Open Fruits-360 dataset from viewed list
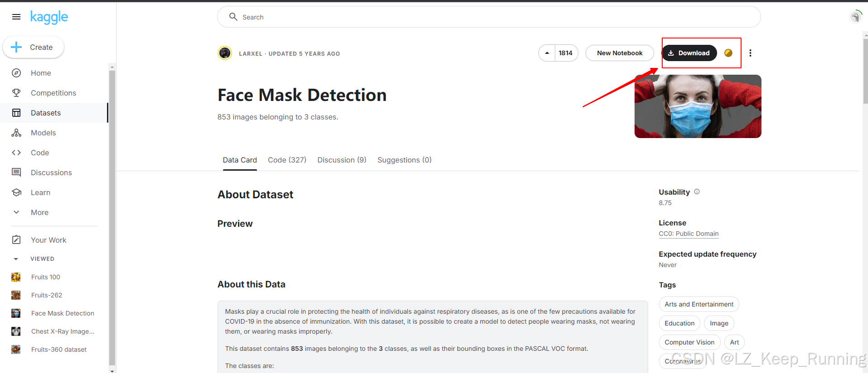The height and width of the screenshot is (373, 868). coord(59,349)
